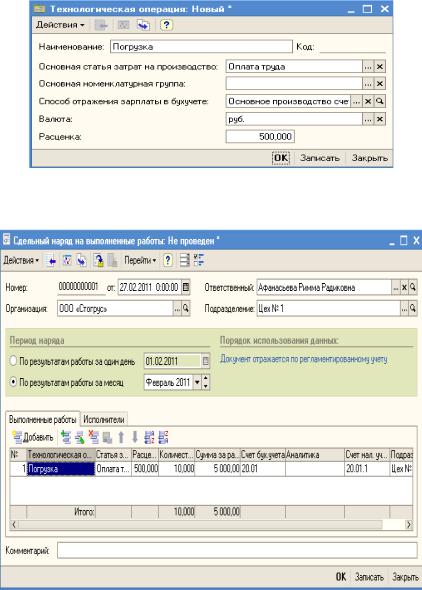Select the Погрузка cell in the works table
The height and width of the screenshot is (590, 422).
coord(61,469)
